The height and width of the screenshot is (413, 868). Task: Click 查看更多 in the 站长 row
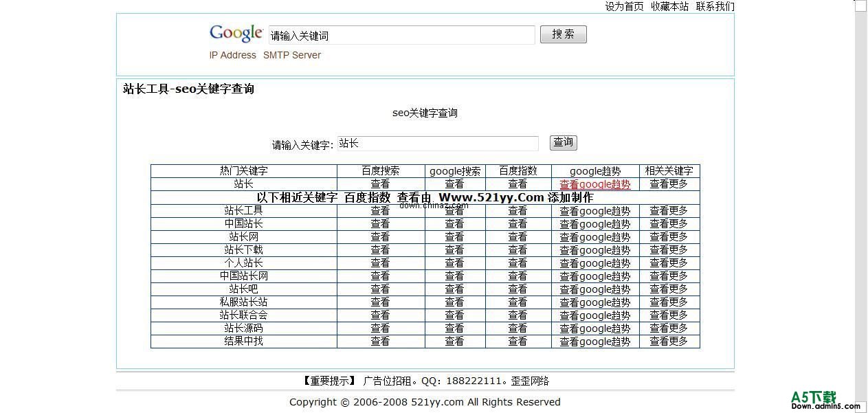[668, 184]
